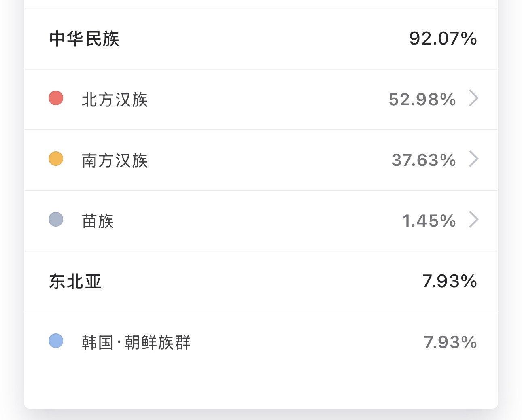The image size is (522, 420).
Task: Open the 苗族 label
Action: (98, 221)
